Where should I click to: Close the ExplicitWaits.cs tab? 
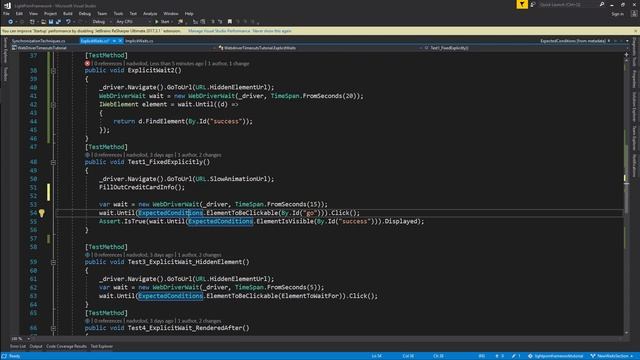120,41
